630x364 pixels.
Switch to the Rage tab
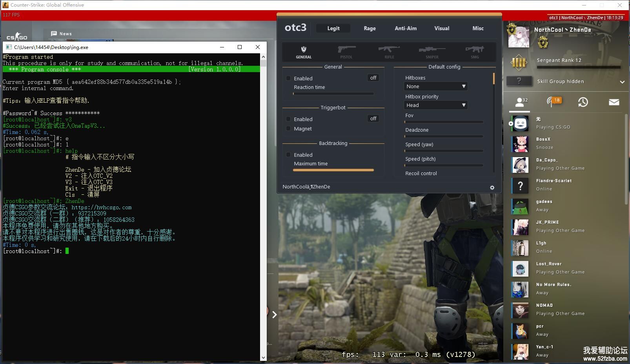pyautogui.click(x=370, y=28)
